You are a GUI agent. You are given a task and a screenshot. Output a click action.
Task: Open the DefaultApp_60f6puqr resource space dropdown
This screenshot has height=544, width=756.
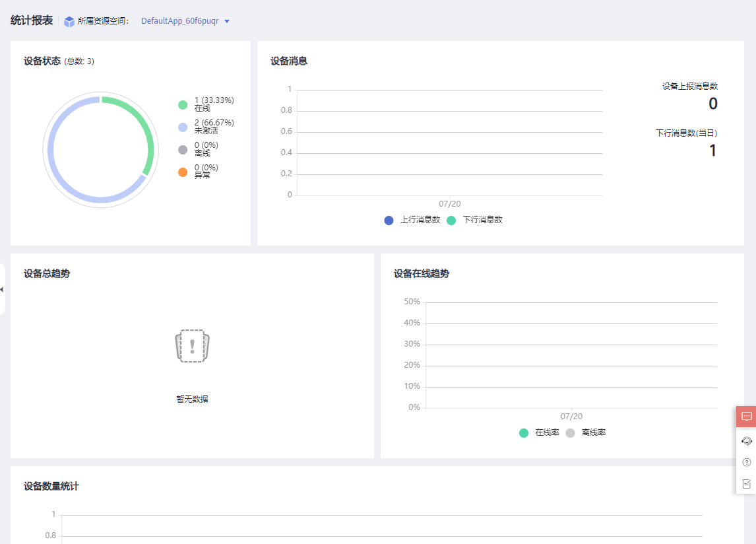pyautogui.click(x=179, y=21)
